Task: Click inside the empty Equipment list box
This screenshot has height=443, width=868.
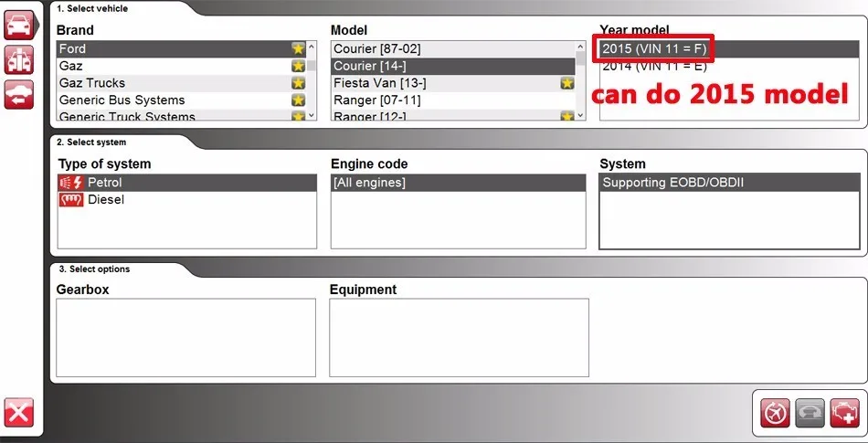Action: click(x=459, y=337)
